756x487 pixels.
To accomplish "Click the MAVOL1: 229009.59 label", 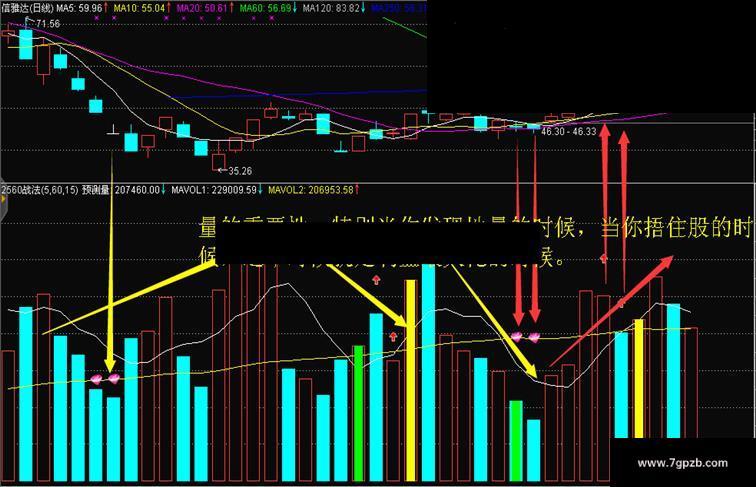I will [214, 190].
